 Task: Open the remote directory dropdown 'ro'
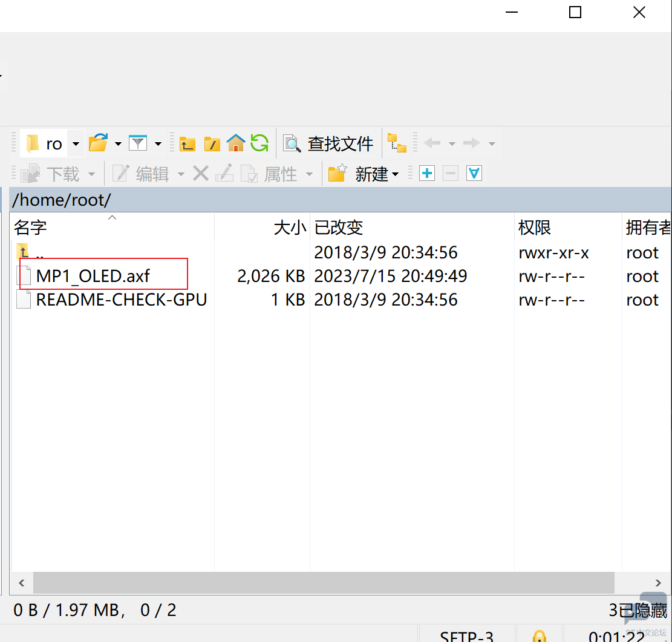point(52,143)
